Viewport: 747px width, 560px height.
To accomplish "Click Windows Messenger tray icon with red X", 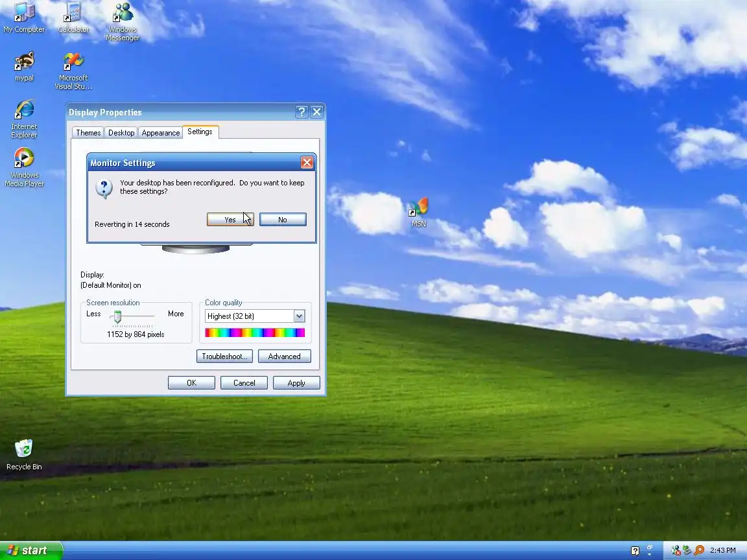I will tap(676, 550).
